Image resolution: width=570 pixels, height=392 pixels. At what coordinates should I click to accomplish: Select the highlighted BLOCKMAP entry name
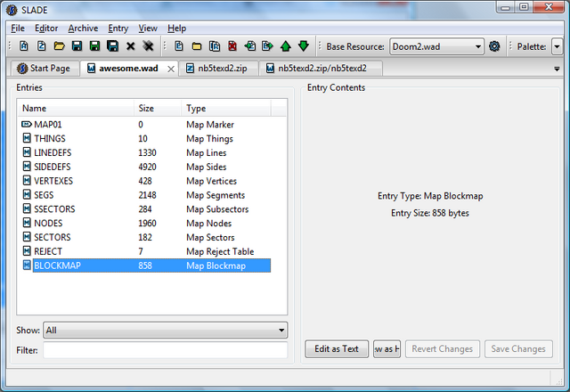click(57, 265)
